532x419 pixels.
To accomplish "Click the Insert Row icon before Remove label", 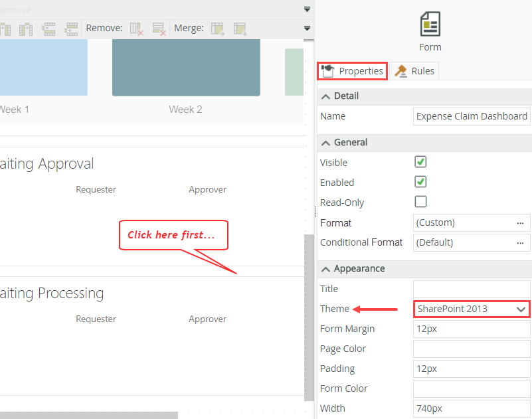I will [x=70, y=29].
